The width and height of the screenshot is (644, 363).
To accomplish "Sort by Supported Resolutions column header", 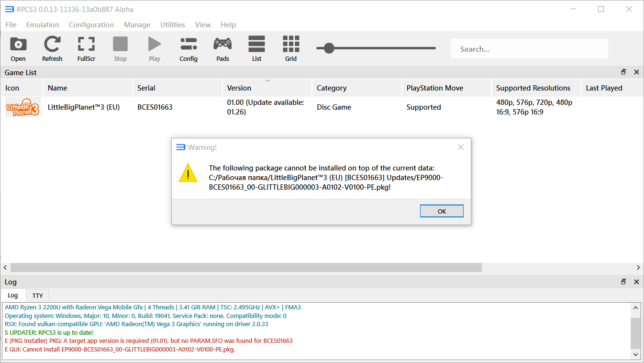I will pos(536,88).
